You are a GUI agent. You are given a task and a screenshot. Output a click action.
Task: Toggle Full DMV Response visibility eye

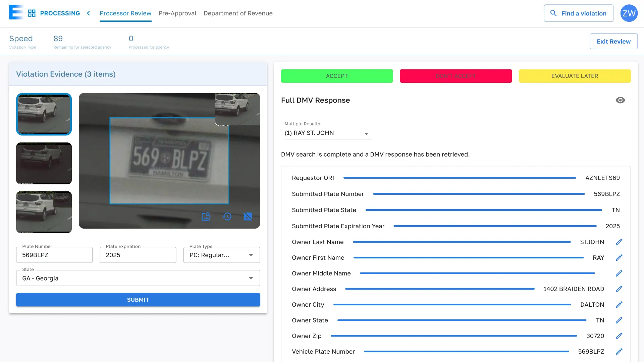(620, 100)
